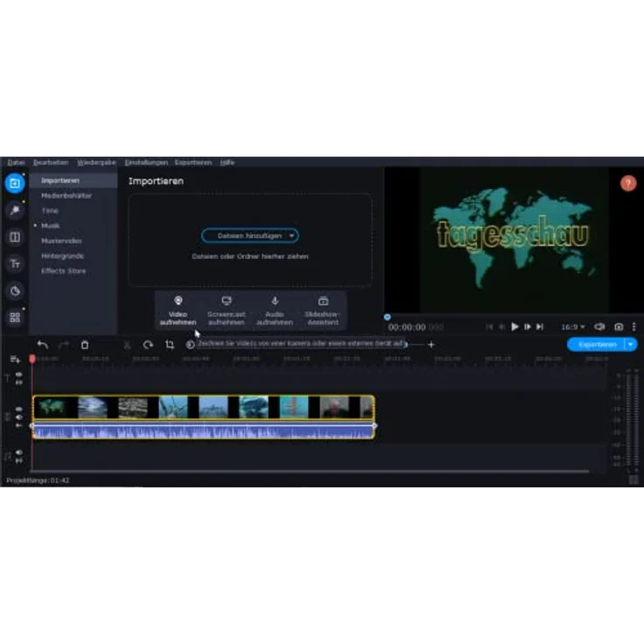Open the 16:9 aspect ratio dropdown
644x644 pixels.
tap(573, 327)
